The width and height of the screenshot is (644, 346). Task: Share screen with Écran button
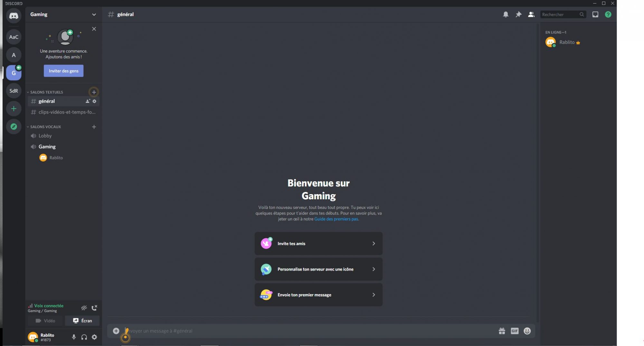point(82,321)
